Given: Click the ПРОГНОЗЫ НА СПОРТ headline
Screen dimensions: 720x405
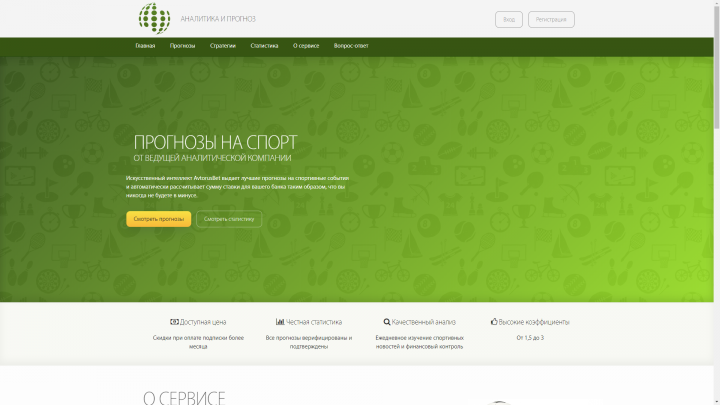Looking at the screenshot, I should click(x=215, y=142).
